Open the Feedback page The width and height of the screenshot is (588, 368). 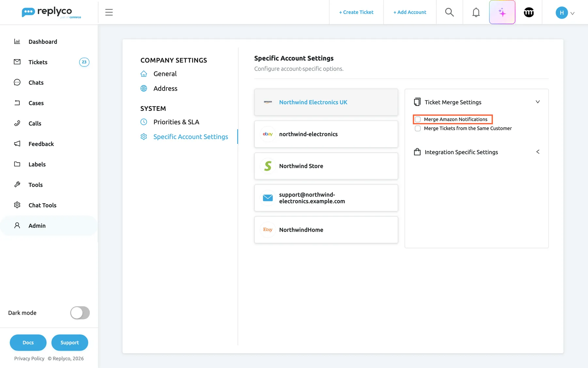click(x=41, y=144)
